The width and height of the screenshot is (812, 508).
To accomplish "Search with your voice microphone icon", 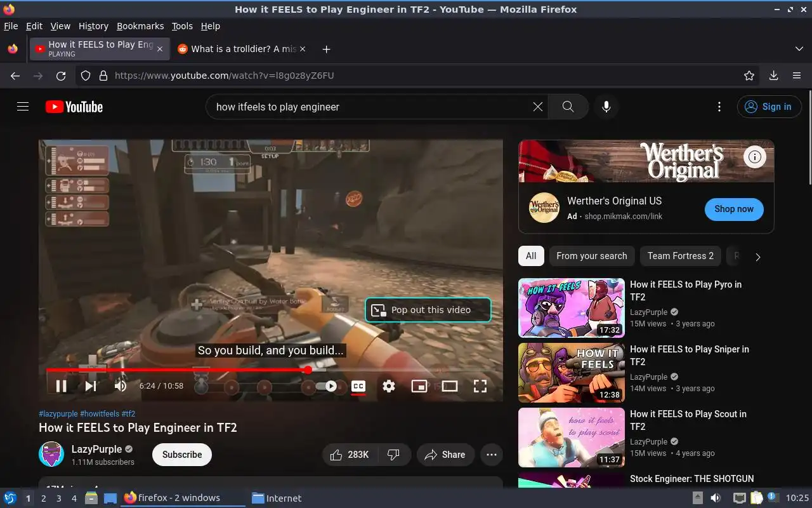I will (x=606, y=107).
